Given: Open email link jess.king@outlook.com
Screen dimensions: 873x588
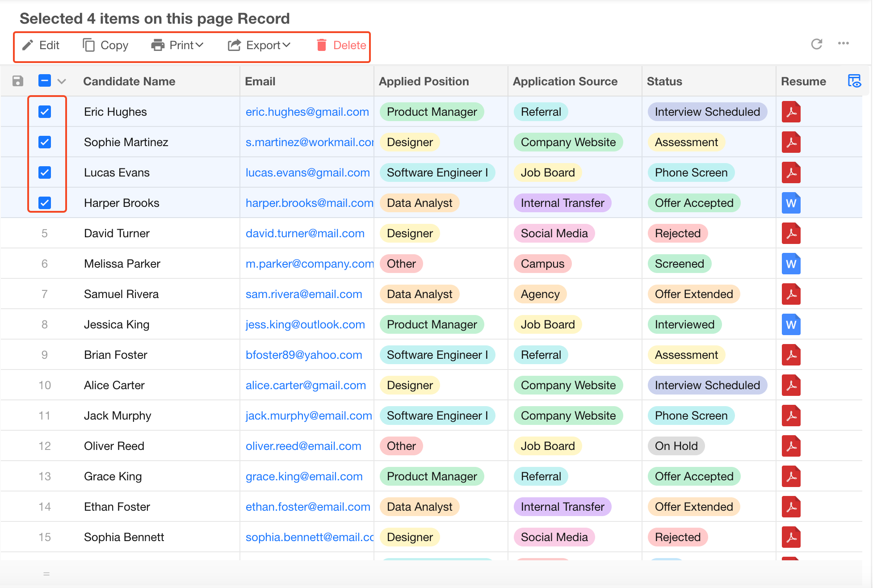Looking at the screenshot, I should click(305, 324).
